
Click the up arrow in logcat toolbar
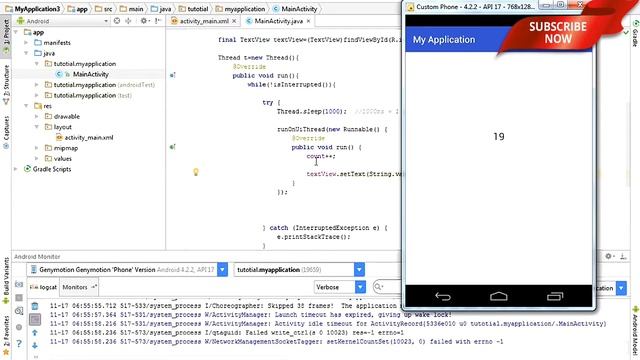35,333
